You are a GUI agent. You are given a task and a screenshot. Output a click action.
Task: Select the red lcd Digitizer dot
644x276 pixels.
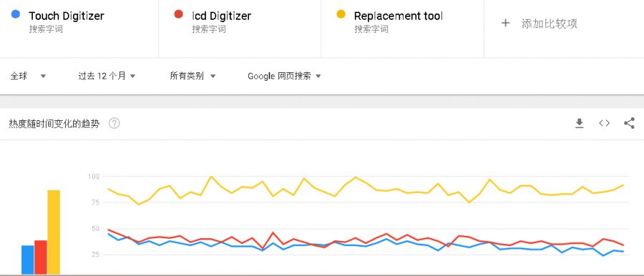click(178, 14)
